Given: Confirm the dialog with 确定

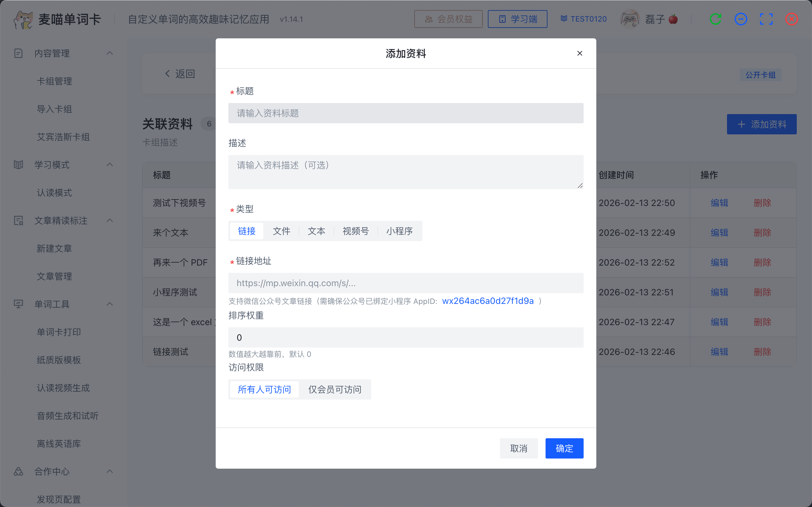Looking at the screenshot, I should click(x=564, y=448).
